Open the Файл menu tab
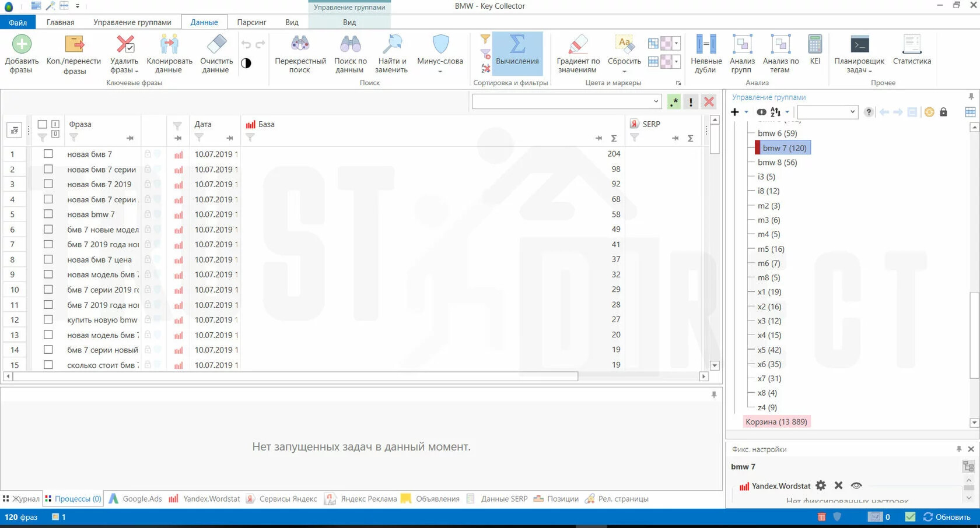 click(18, 22)
